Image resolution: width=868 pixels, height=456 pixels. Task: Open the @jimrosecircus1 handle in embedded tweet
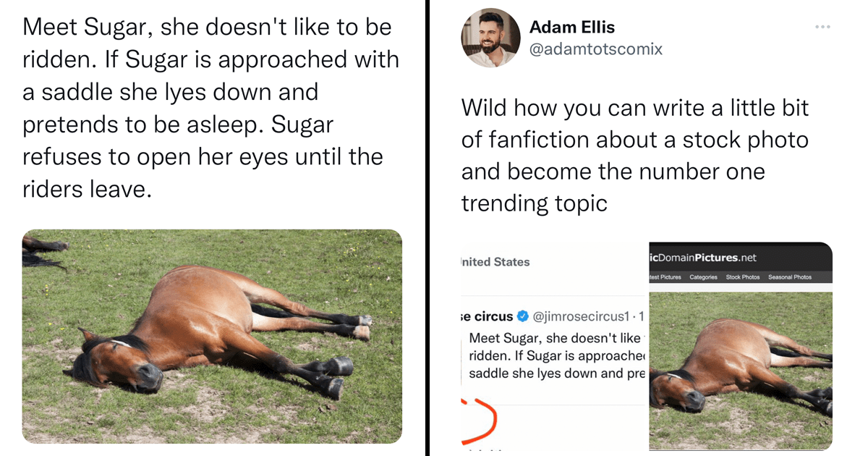(581, 316)
